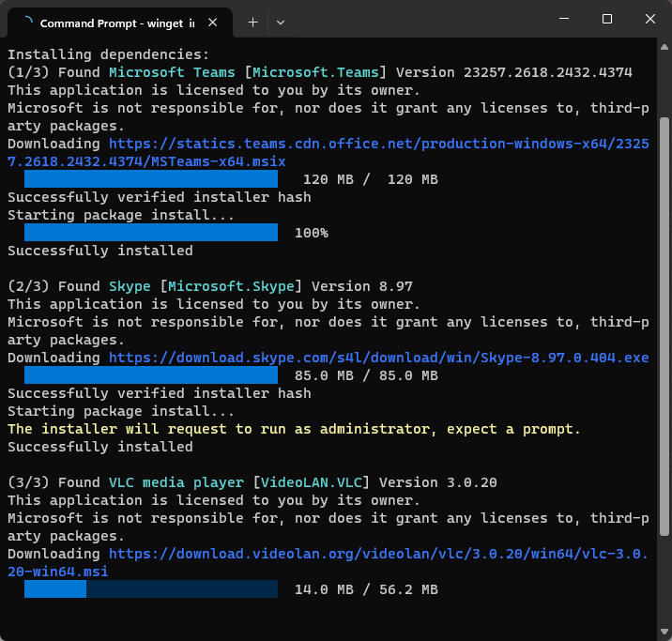Maximize the terminal window
672x641 pixels.
coord(607,20)
